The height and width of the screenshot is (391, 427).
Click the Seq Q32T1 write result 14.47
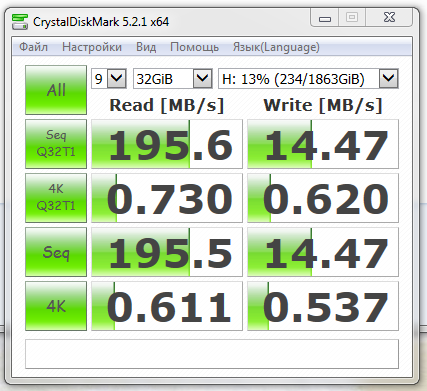pos(323,144)
